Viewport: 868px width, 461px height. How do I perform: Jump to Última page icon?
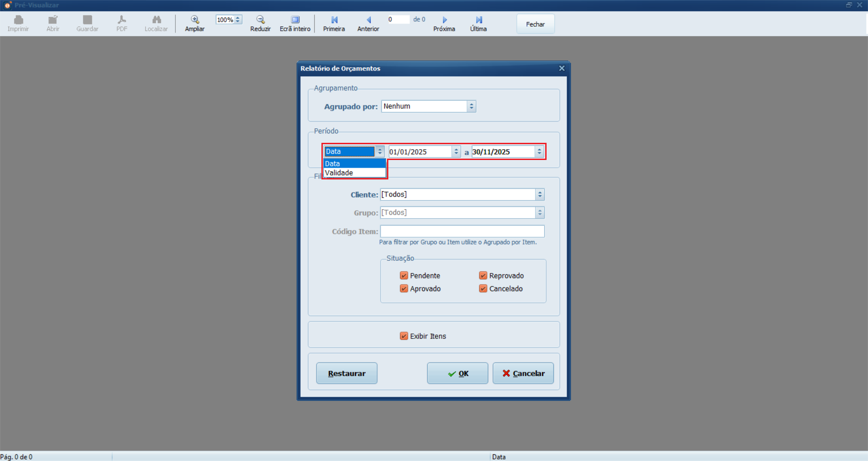(479, 20)
